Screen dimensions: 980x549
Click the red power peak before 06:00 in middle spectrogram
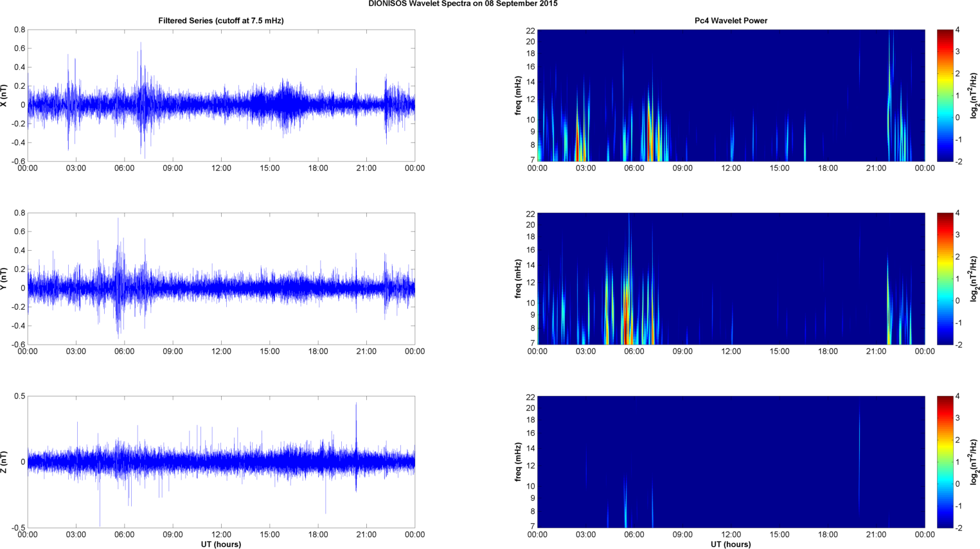tap(627, 315)
